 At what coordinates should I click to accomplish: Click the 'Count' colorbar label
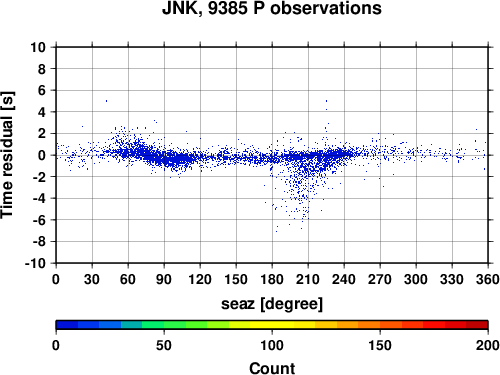tap(272, 368)
